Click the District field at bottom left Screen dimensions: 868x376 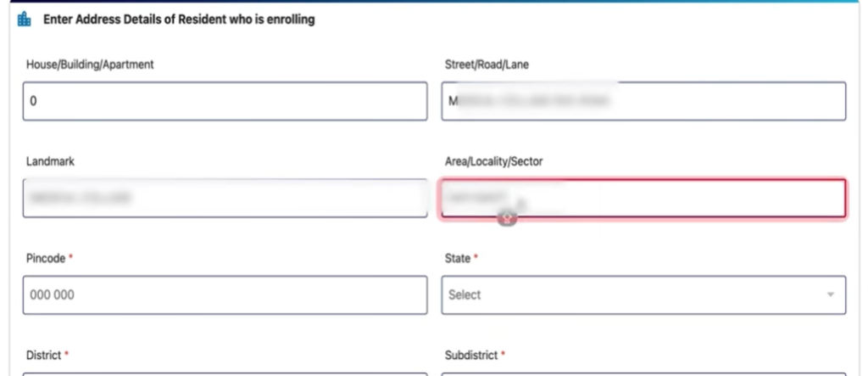(x=225, y=373)
